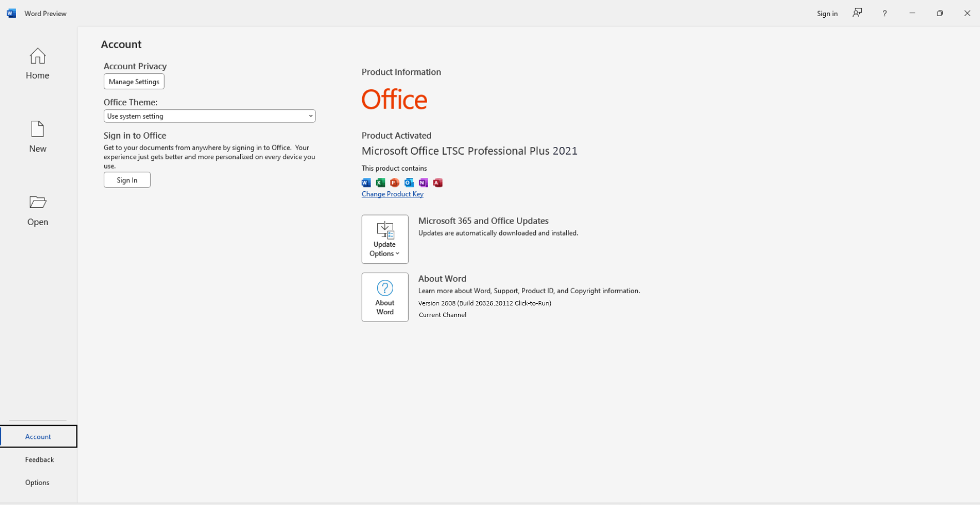Click the Account Privacy heading
Viewport: 980px width, 505px height.
pos(135,66)
